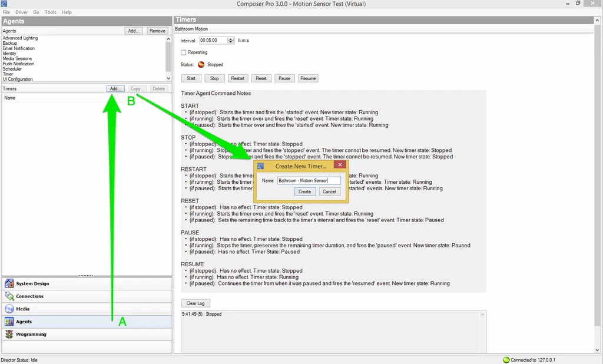The height and width of the screenshot is (364, 603).
Task: Close the Create New Timer dialog
Action: 340,165
